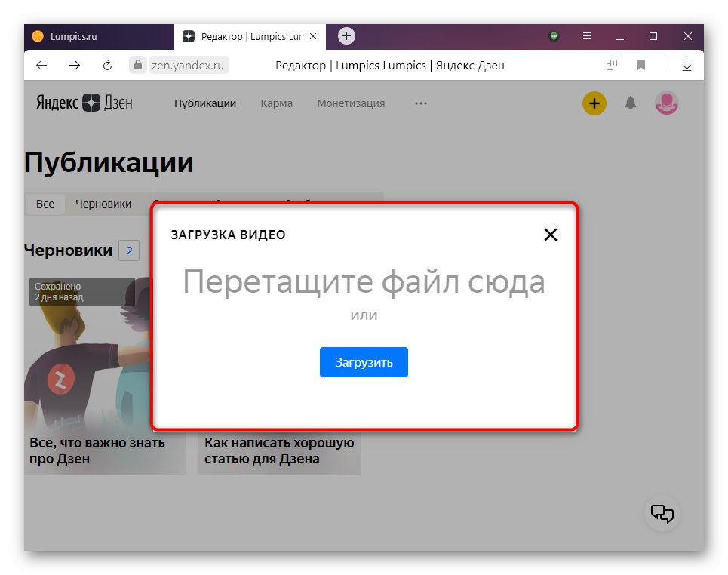Close the ЗАГРУЗКА ВИДЕО dialog
The image size is (728, 575).
pos(550,235)
